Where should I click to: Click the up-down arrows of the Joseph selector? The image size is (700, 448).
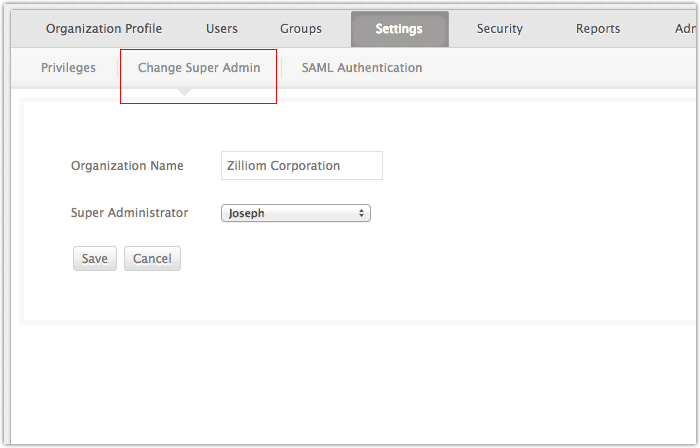pos(361,213)
